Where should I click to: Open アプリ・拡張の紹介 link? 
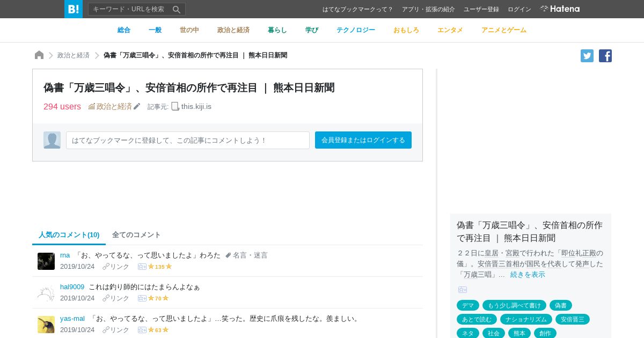pos(428,9)
